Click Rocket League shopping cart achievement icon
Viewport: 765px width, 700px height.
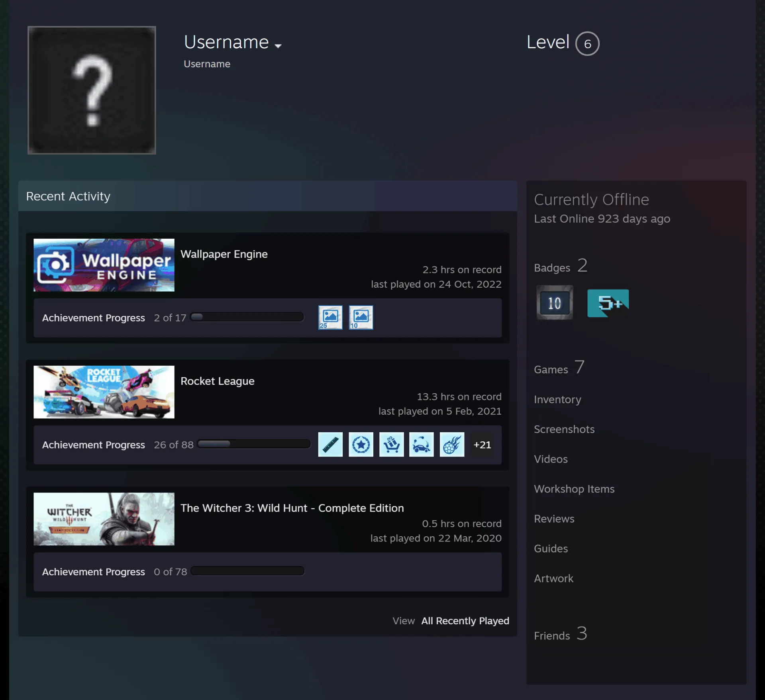pyautogui.click(x=391, y=445)
